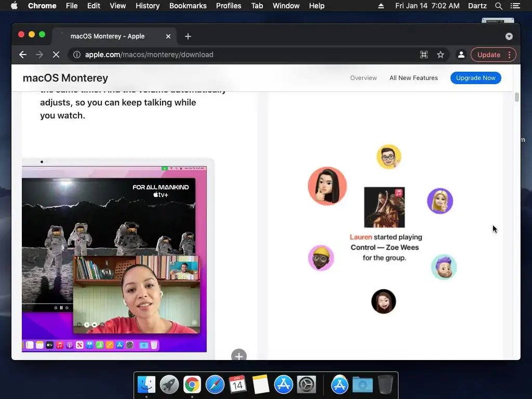The height and width of the screenshot is (399, 532).
Task: Open the Profiles menu
Action: (x=229, y=6)
